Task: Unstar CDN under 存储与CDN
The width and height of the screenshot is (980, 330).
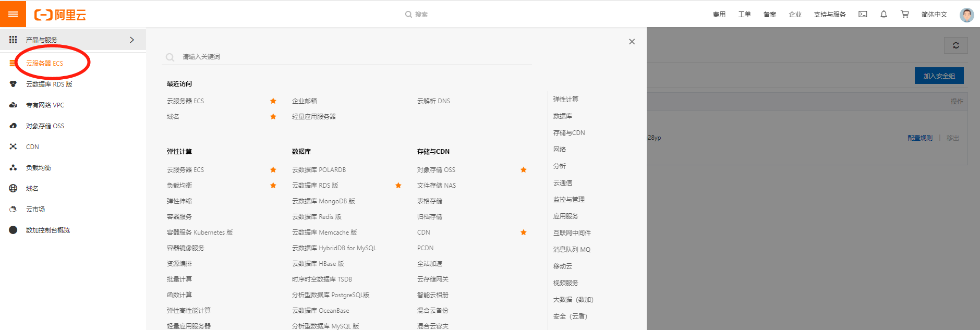Action: (x=523, y=233)
